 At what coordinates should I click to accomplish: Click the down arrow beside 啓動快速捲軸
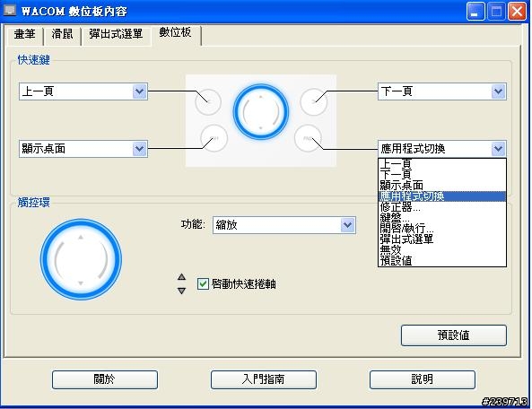point(181,291)
